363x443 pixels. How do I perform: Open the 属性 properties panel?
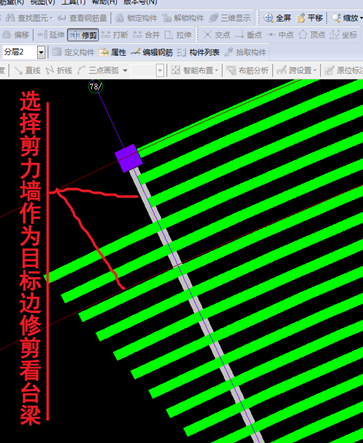(x=113, y=52)
